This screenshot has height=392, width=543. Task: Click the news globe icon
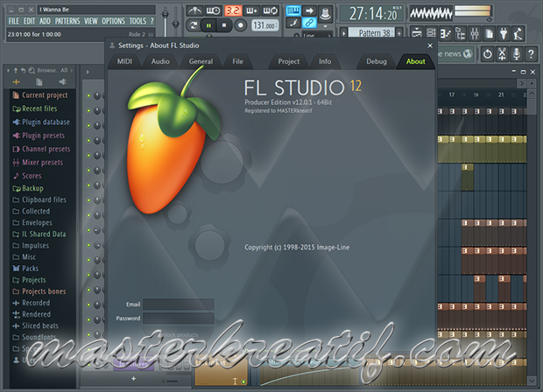pyautogui.click(x=468, y=53)
